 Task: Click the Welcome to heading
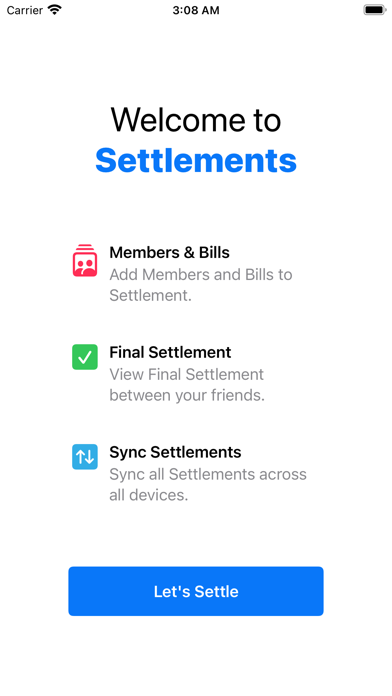[x=196, y=120]
